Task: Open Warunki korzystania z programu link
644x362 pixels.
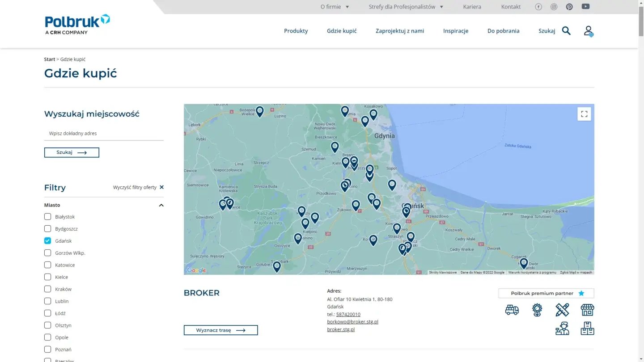Action: pyautogui.click(x=532, y=272)
